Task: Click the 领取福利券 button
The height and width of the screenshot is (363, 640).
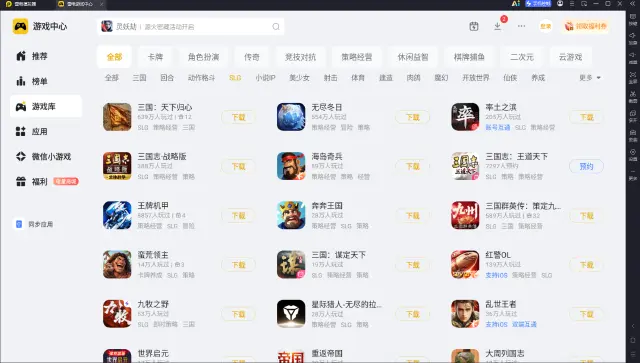Action: pos(586,26)
